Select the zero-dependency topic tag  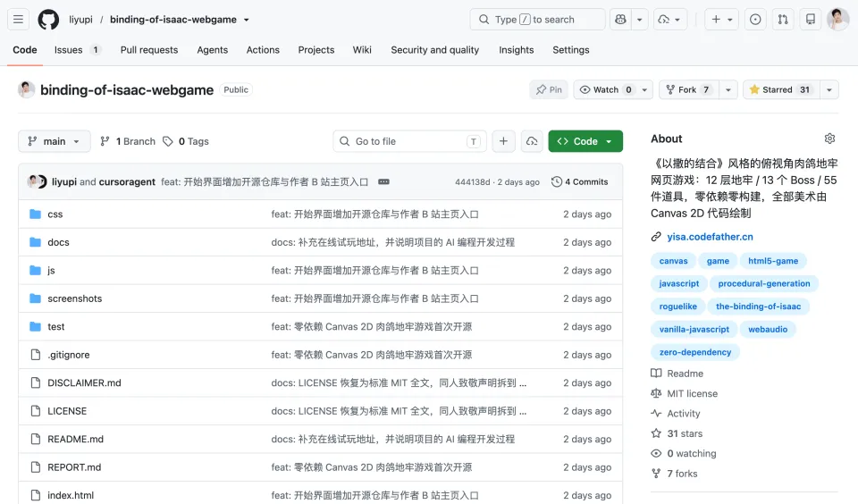(x=695, y=352)
